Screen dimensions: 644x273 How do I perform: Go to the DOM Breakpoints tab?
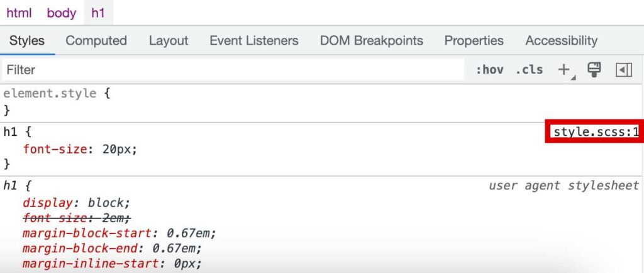371,41
